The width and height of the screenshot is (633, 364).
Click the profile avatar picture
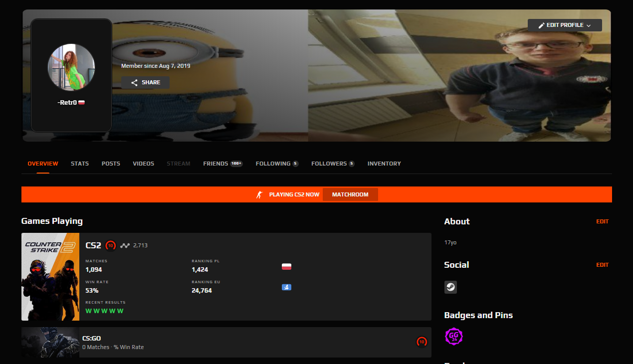[x=71, y=67]
